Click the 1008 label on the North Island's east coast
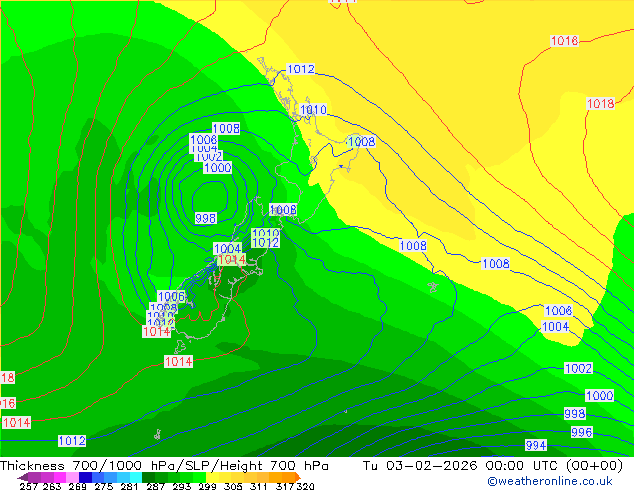 (361, 142)
